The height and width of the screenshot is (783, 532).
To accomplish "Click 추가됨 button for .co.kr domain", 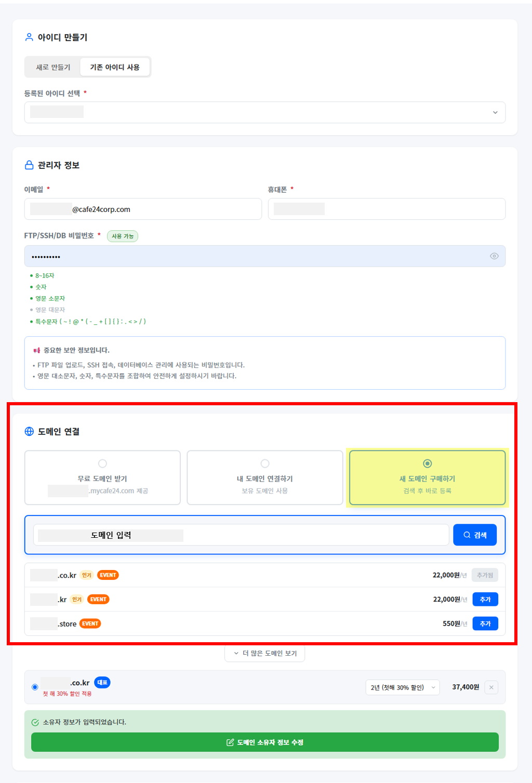I will click(485, 575).
